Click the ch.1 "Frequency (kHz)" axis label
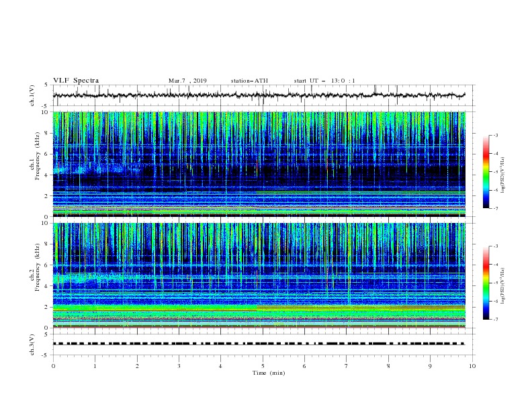Image resolution: width=532 pixels, height=411 pixels. tap(38, 156)
